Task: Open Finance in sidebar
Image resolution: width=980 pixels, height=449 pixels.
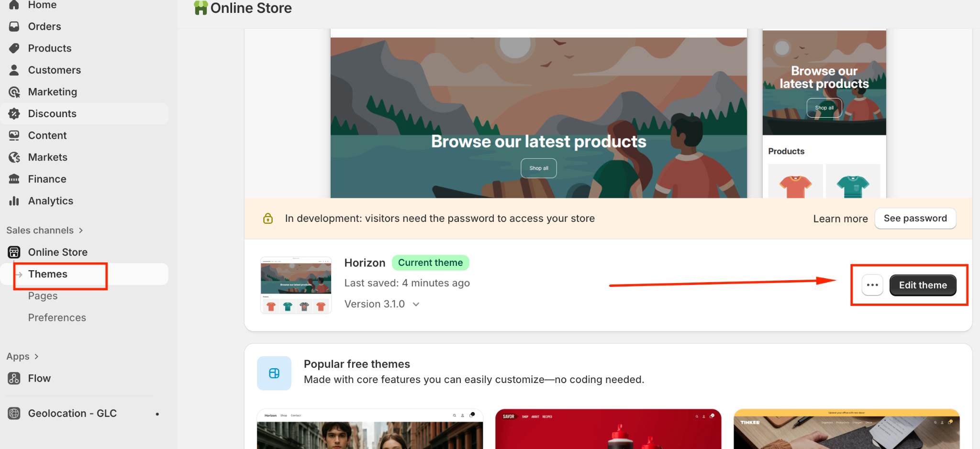Action: coord(84,179)
